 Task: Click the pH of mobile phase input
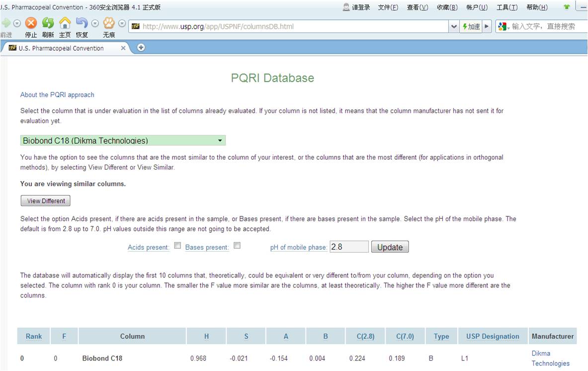click(x=349, y=247)
